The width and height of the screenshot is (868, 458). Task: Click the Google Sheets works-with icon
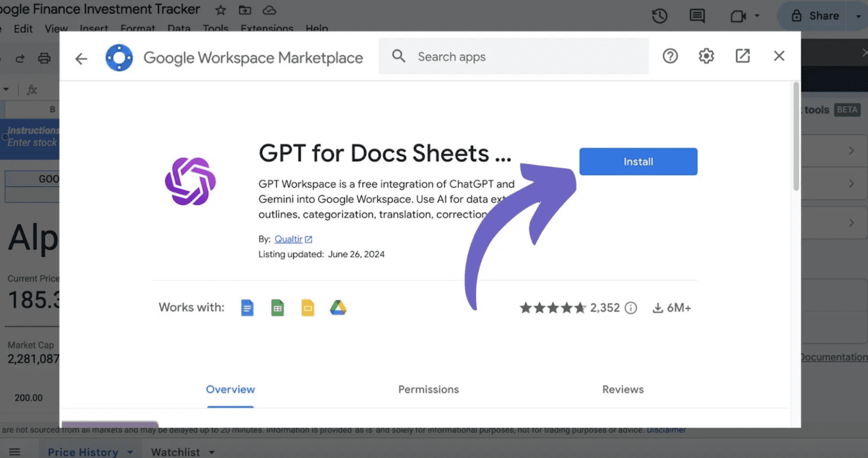277,308
